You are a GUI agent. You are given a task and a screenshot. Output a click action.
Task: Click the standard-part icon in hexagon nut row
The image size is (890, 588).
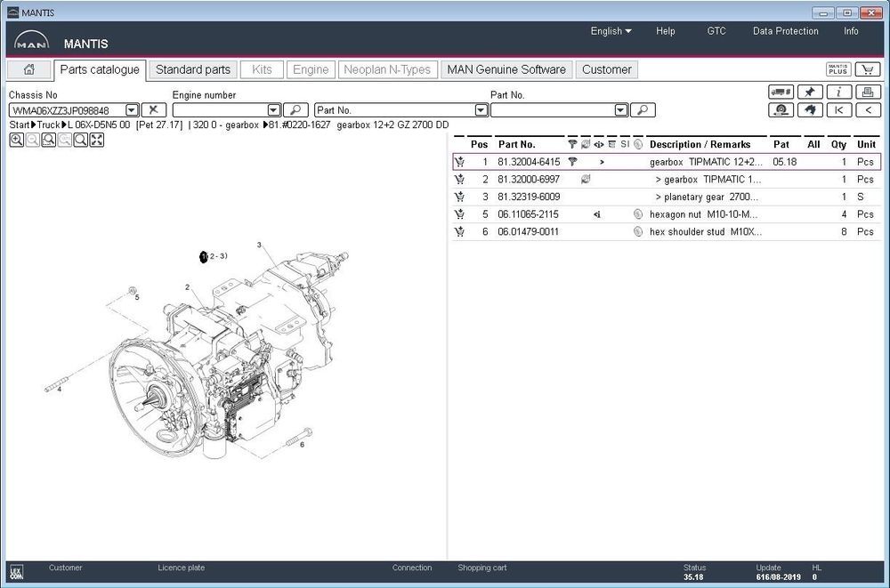coord(638,214)
